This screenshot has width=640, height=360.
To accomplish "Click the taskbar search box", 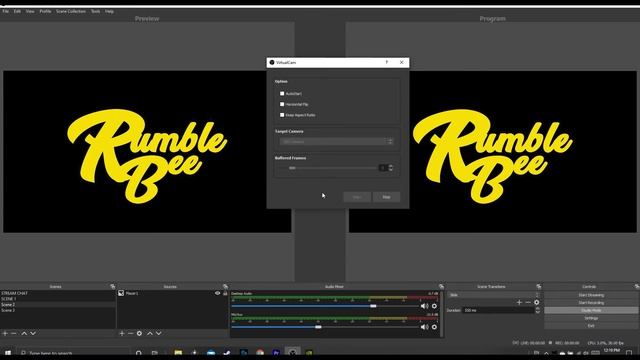I will pos(73,353).
